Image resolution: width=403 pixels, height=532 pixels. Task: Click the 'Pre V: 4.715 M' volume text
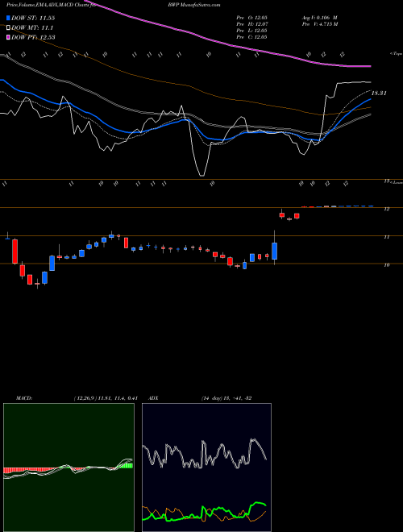319,24
